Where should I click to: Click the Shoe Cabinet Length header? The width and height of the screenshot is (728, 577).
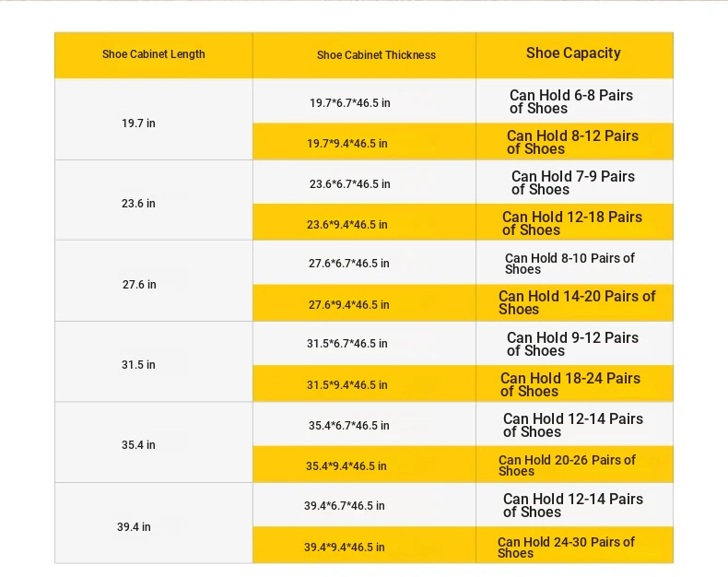pyautogui.click(x=154, y=54)
